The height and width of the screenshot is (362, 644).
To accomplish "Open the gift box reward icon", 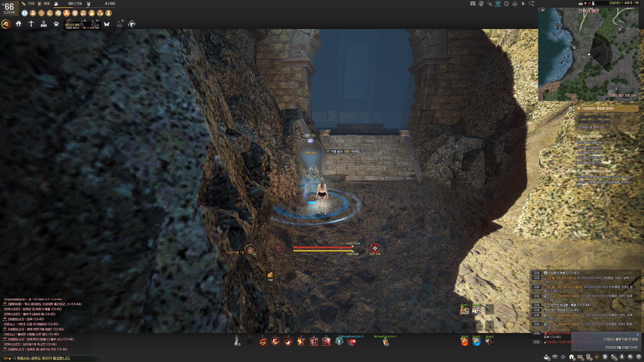I will [x=572, y=356].
